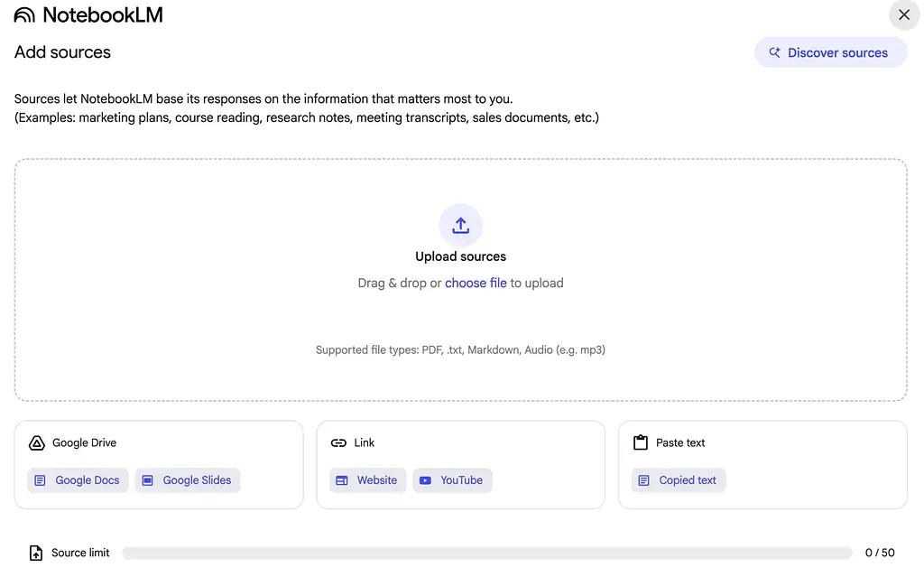This screenshot has width=924, height=577.
Task: Add a YouTube video source
Action: tap(452, 480)
